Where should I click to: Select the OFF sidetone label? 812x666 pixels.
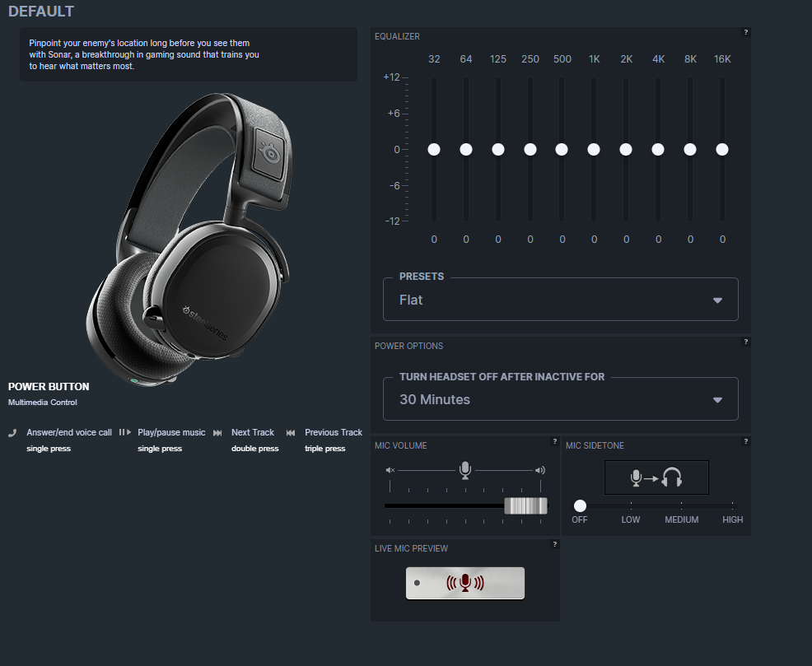pyautogui.click(x=580, y=519)
